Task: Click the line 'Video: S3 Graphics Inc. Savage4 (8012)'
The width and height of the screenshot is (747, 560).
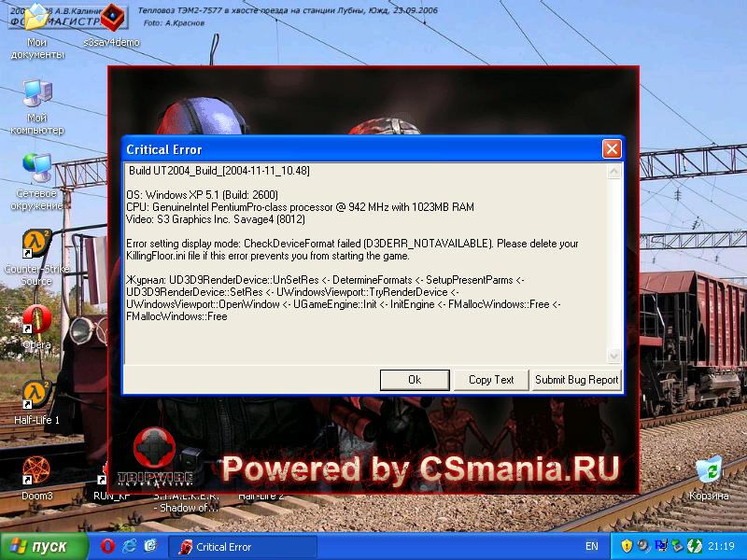Action: click(216, 219)
